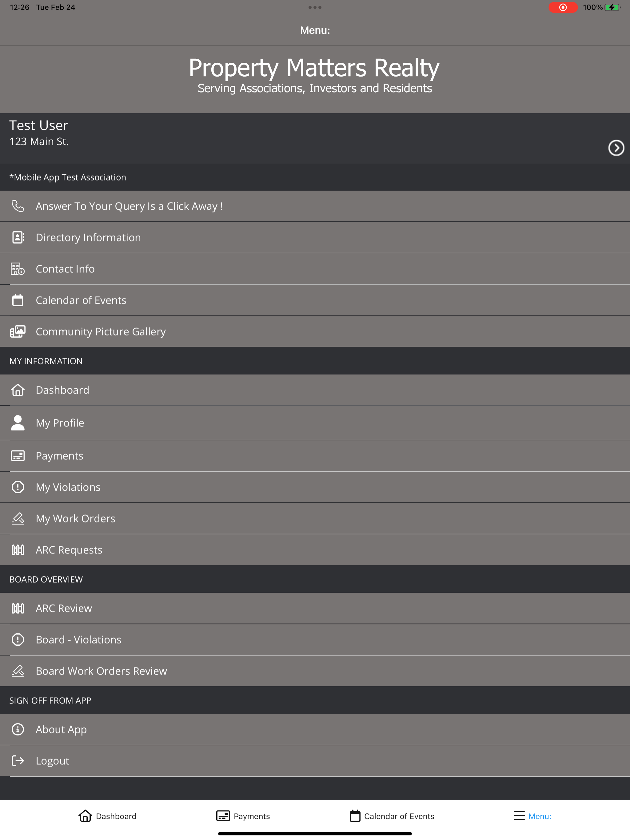This screenshot has height=840, width=630.
Task: Open Directory Information
Action: [315, 237]
